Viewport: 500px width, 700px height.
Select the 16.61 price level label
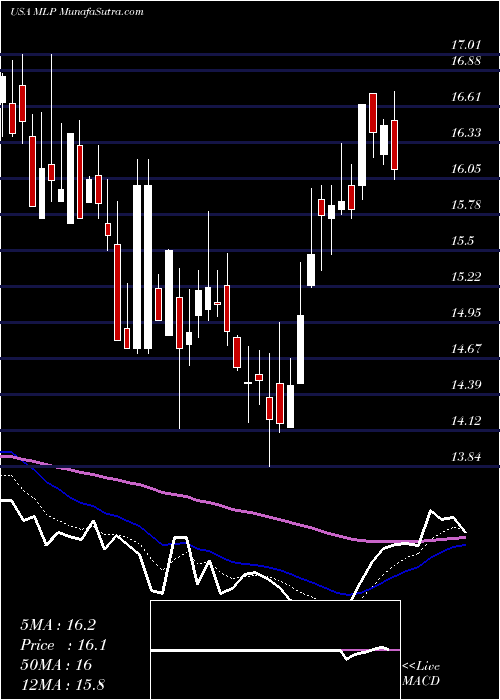(x=466, y=97)
